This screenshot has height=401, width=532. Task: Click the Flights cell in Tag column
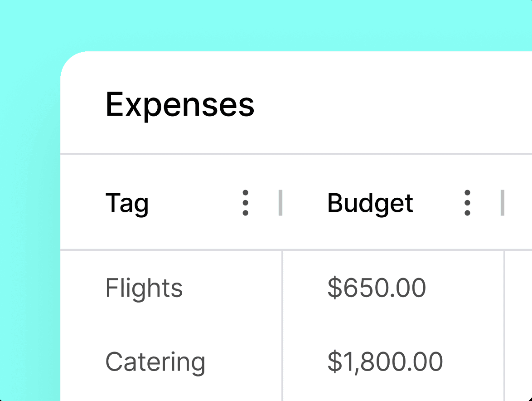click(x=144, y=287)
